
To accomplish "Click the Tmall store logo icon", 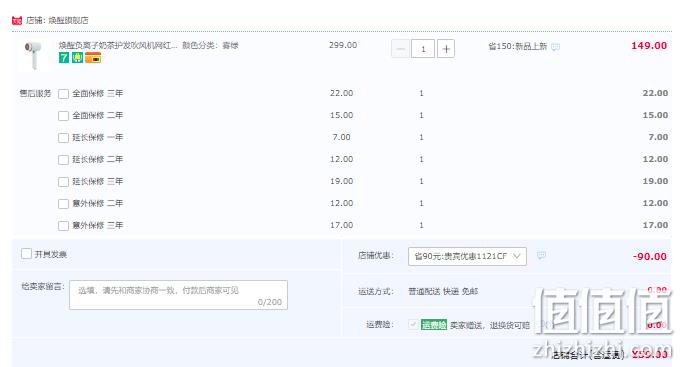I will click(x=17, y=20).
